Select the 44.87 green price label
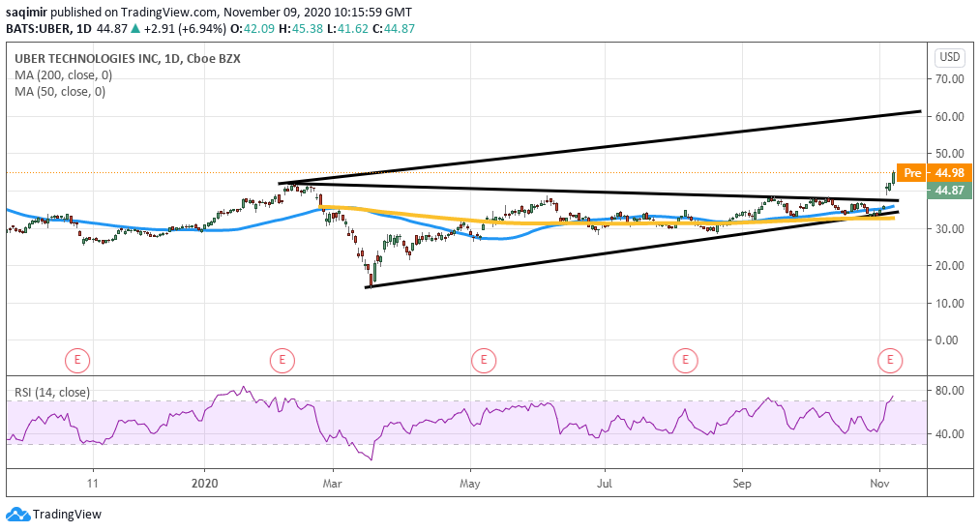980x532 pixels. click(x=949, y=191)
